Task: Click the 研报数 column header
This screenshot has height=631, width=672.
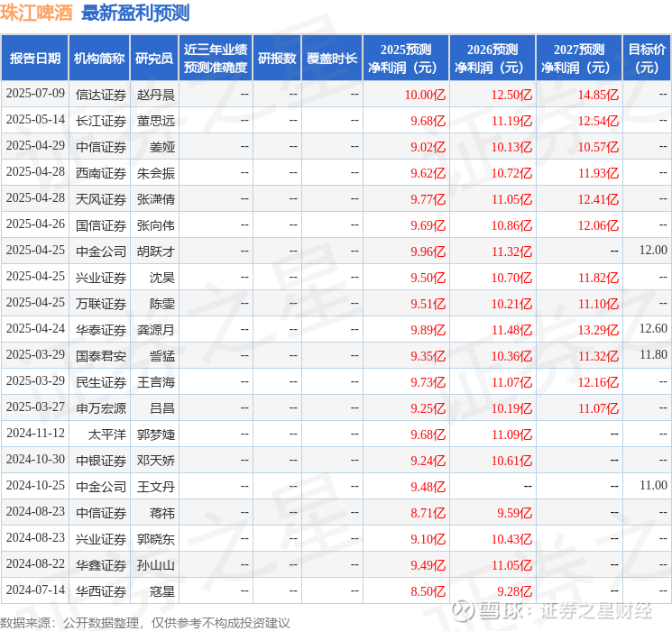Action: click(x=277, y=59)
